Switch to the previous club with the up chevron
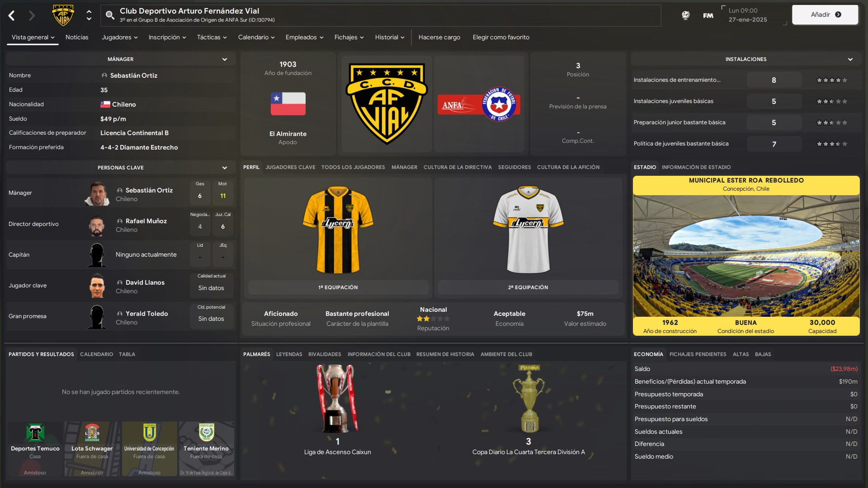The width and height of the screenshot is (868, 488). point(89,12)
